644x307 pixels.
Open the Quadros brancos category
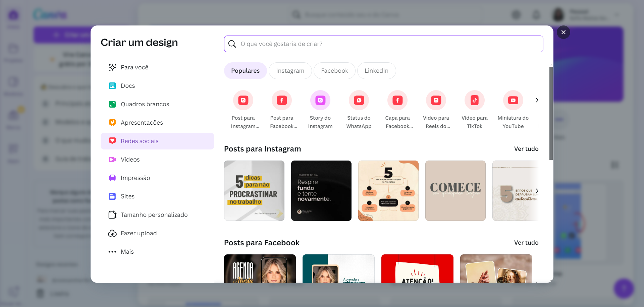[x=145, y=104]
